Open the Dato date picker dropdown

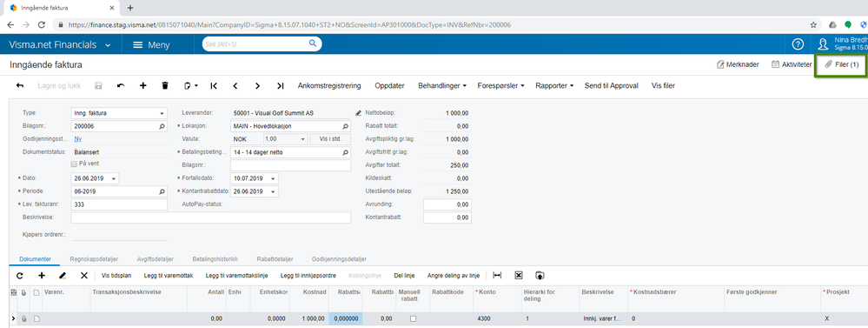coord(114,179)
